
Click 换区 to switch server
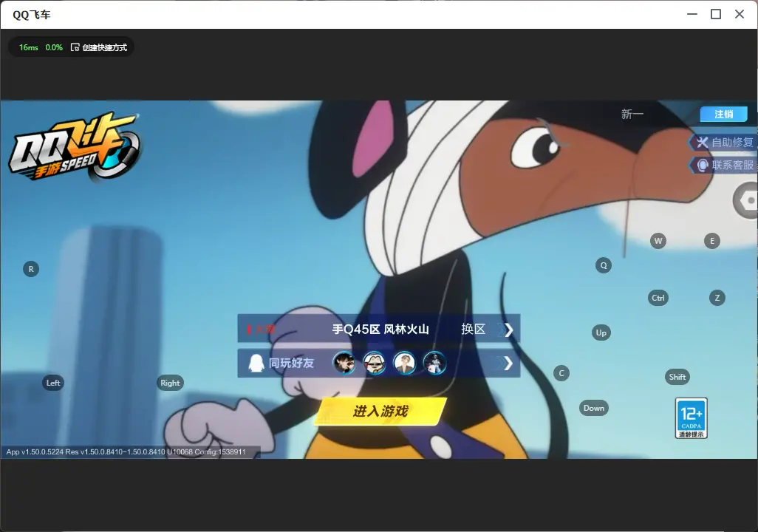pos(474,330)
